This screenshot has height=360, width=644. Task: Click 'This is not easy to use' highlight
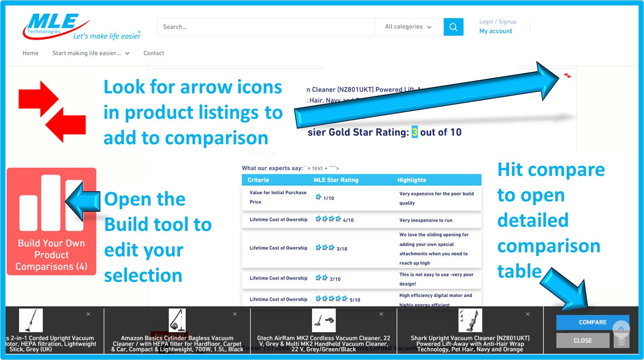point(436,279)
